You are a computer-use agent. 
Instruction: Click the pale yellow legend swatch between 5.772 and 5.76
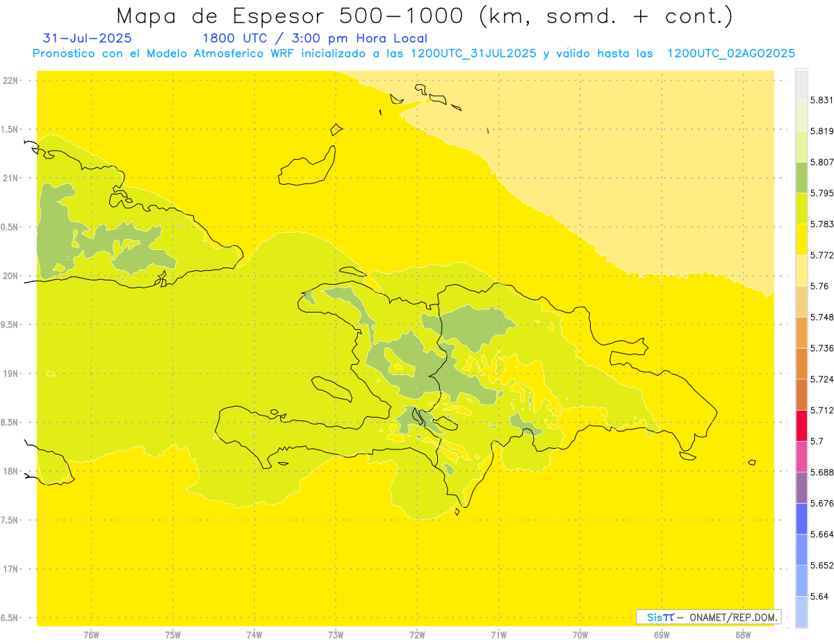[x=801, y=270]
